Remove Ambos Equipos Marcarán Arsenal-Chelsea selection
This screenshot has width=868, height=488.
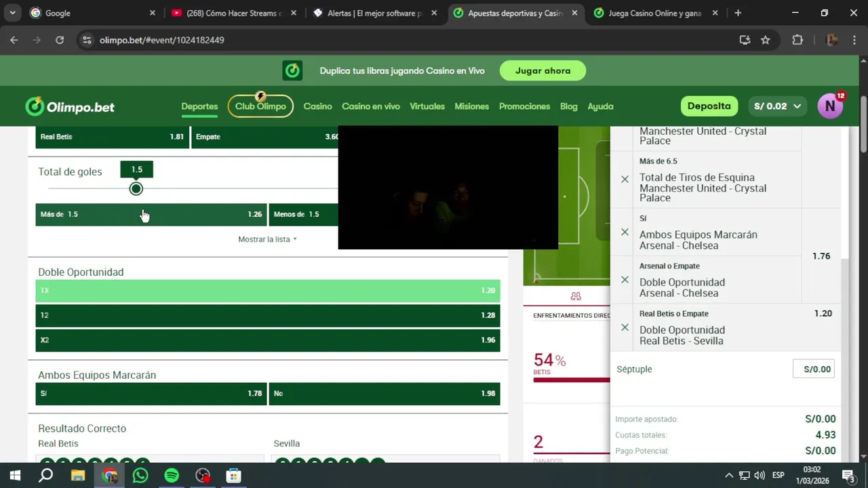tap(625, 232)
